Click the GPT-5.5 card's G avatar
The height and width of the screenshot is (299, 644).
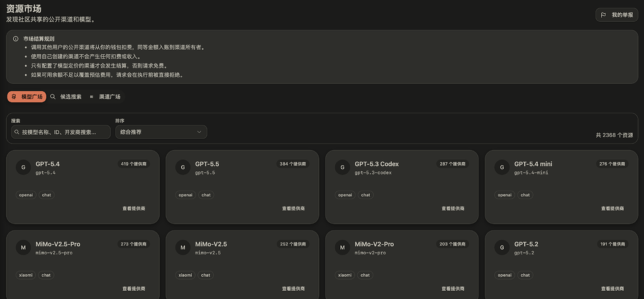tap(183, 167)
